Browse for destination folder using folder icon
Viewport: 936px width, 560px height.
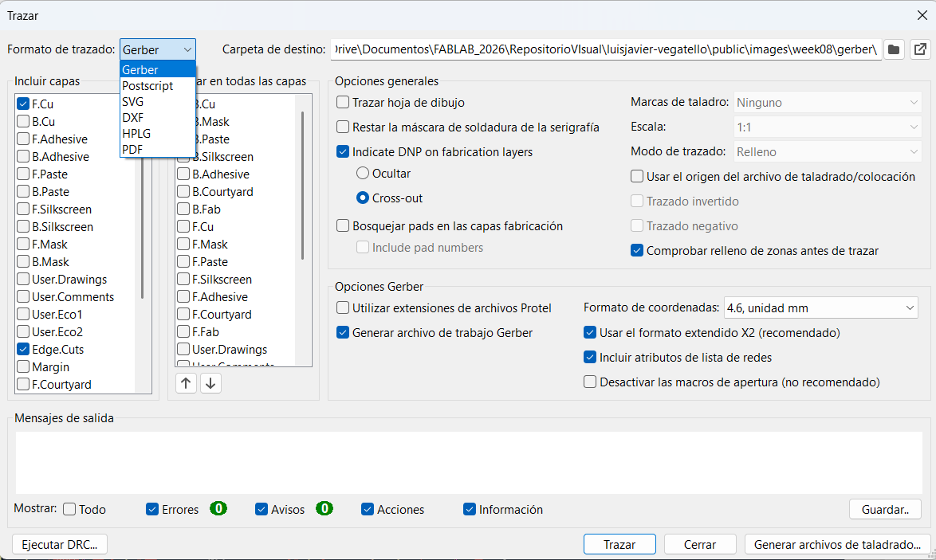click(894, 49)
